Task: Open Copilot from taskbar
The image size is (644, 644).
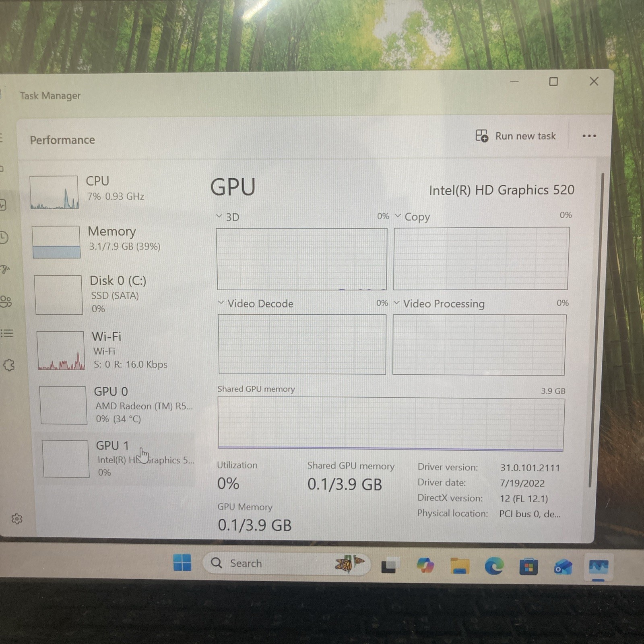Action: click(x=425, y=566)
